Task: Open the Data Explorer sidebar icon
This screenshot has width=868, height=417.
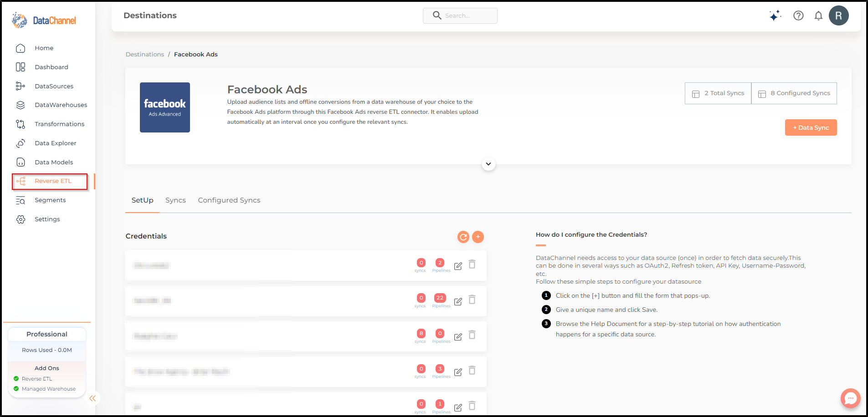Action: [x=21, y=143]
